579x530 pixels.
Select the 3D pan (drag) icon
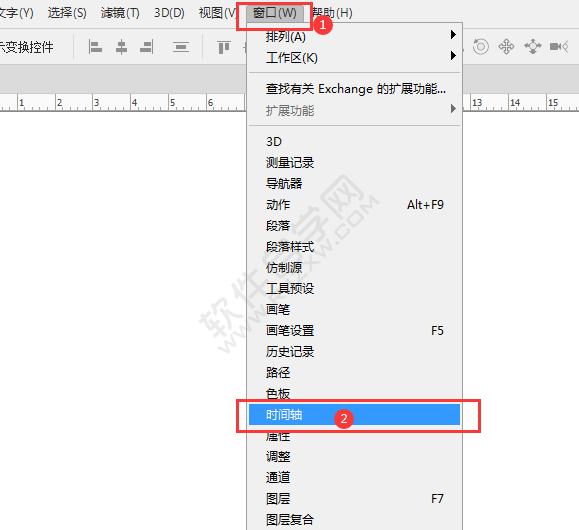coord(506,47)
